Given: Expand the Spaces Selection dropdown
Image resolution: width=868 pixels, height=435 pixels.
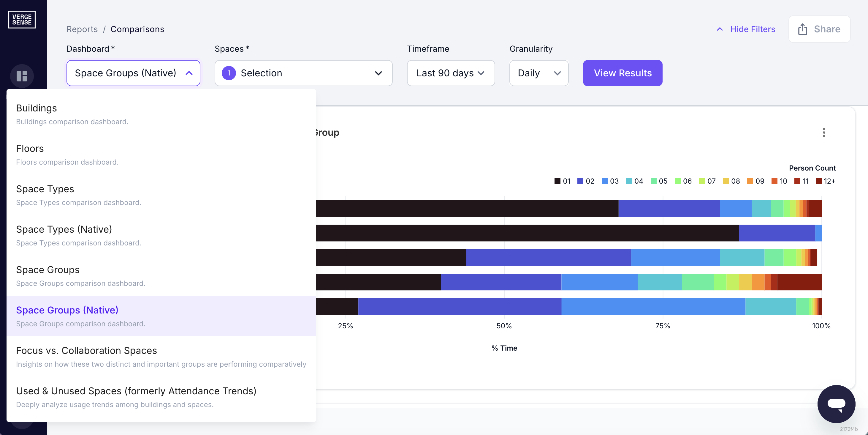Looking at the screenshot, I should (304, 73).
